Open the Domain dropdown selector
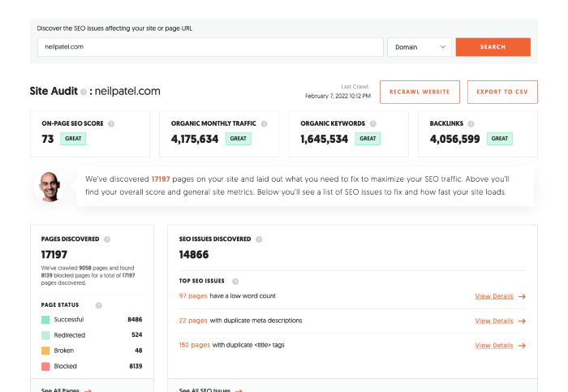The width and height of the screenshot is (568, 392). pos(420,47)
